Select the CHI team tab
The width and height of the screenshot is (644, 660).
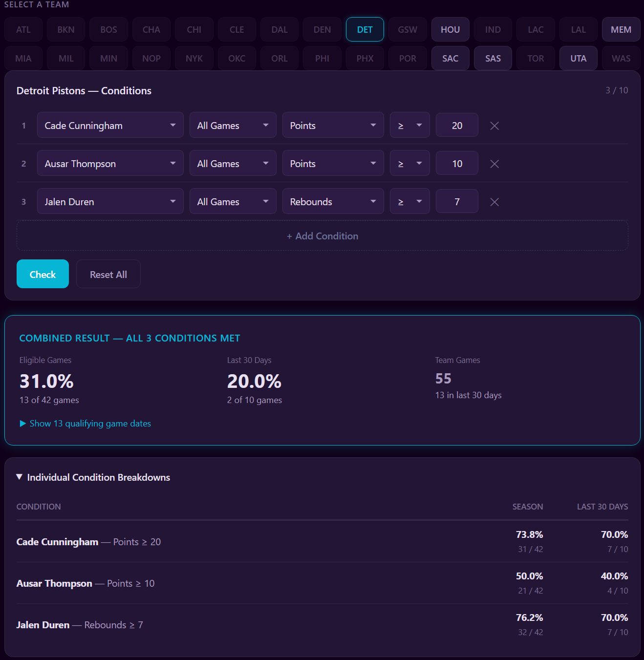tap(194, 30)
